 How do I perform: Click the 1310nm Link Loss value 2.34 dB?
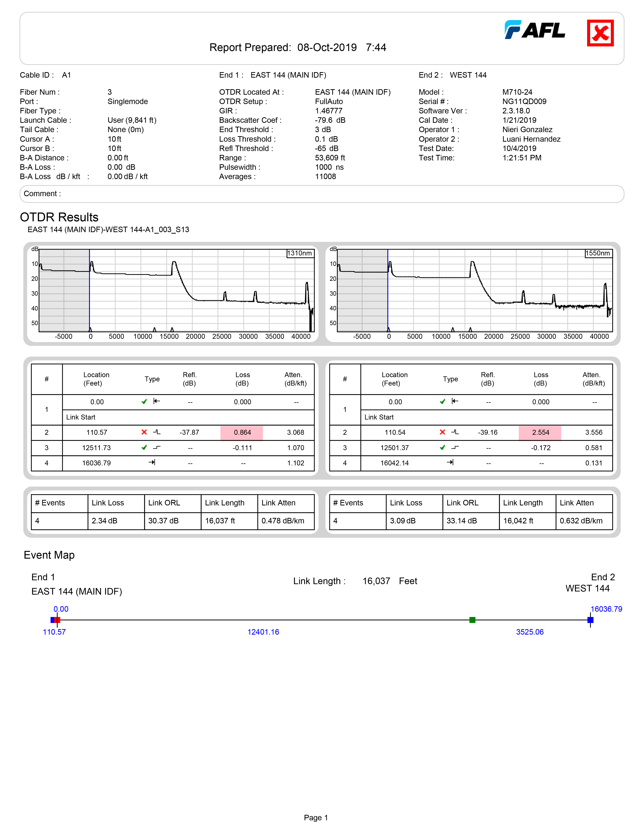click(x=104, y=521)
